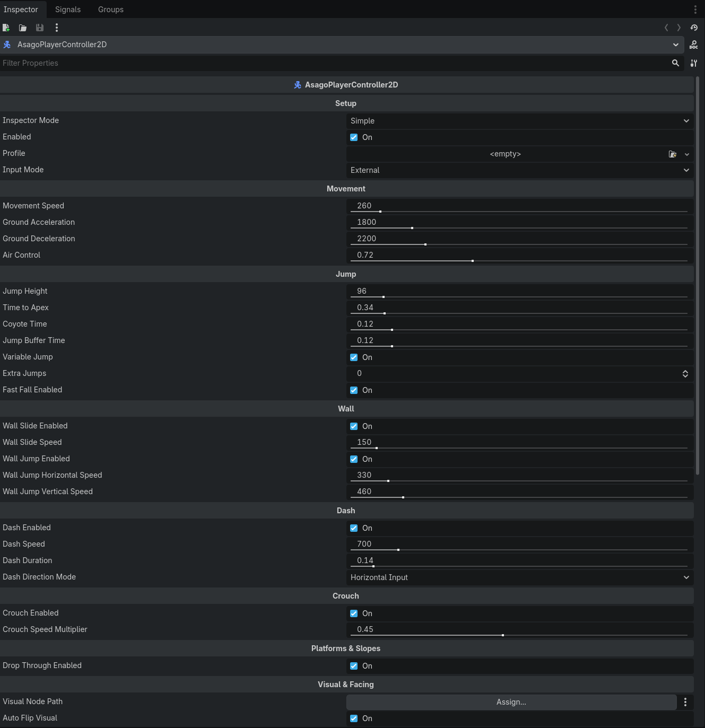Click the Dash Duration property label
This screenshot has height=728, width=705.
(x=28, y=560)
